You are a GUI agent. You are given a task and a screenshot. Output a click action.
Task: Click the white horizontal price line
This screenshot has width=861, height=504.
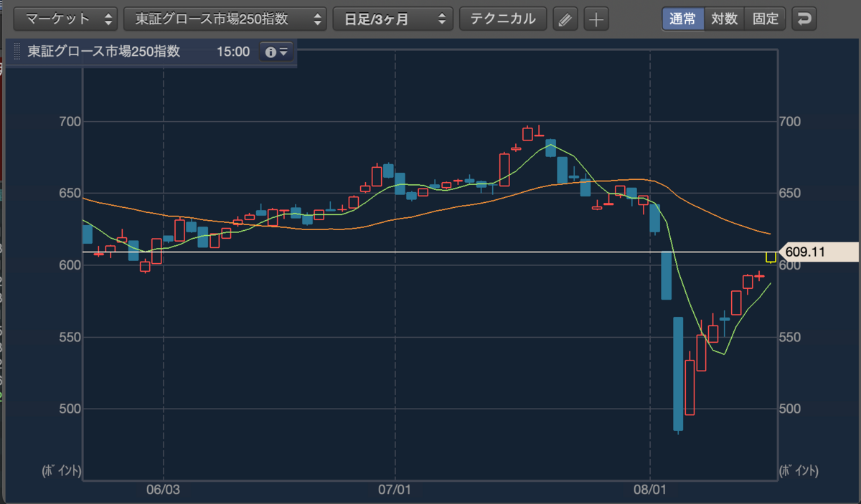(430, 252)
